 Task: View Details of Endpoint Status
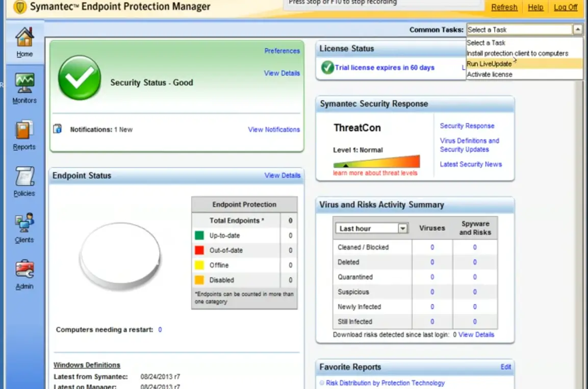point(283,175)
